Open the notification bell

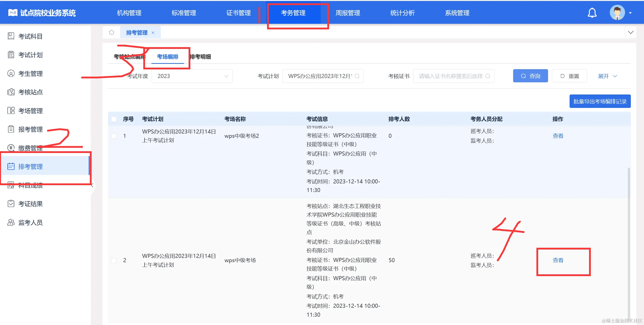coord(592,12)
